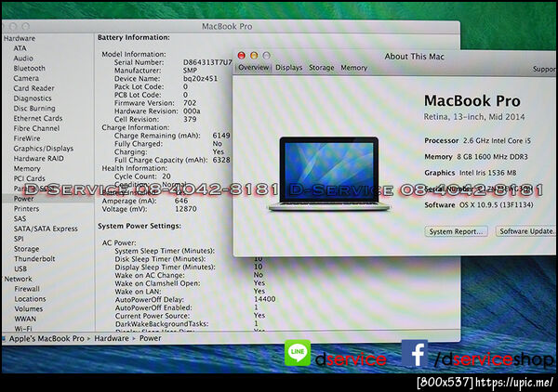Collapse the Network category header

(19, 279)
